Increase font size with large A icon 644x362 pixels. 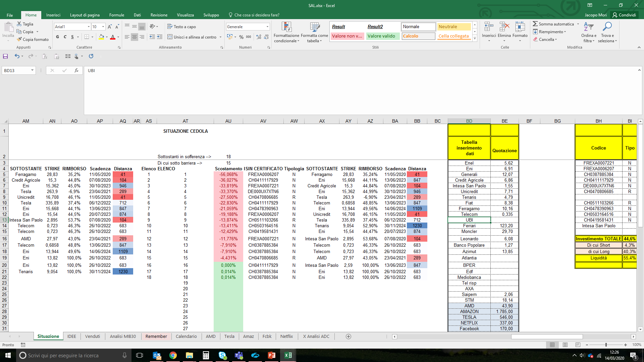(110, 26)
